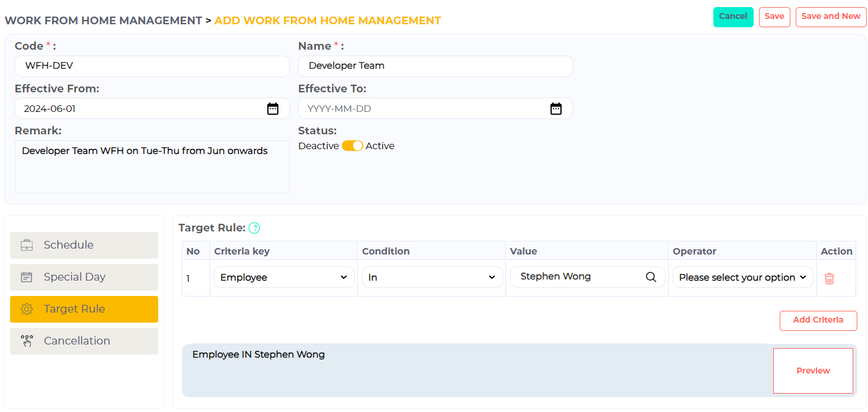The height and width of the screenshot is (412, 868).
Task: Select the Target Rule tab
Action: point(84,309)
